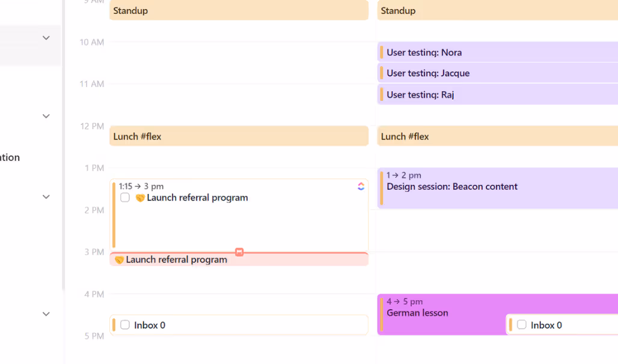The width and height of the screenshot is (618, 364).
Task: Click the handshake emoji in the 1:15 task block
Action: coord(140,198)
